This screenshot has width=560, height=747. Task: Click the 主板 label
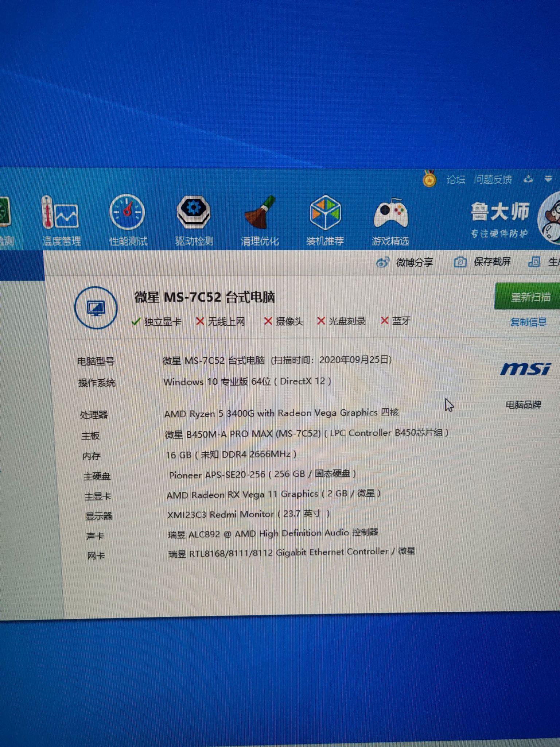click(90, 436)
